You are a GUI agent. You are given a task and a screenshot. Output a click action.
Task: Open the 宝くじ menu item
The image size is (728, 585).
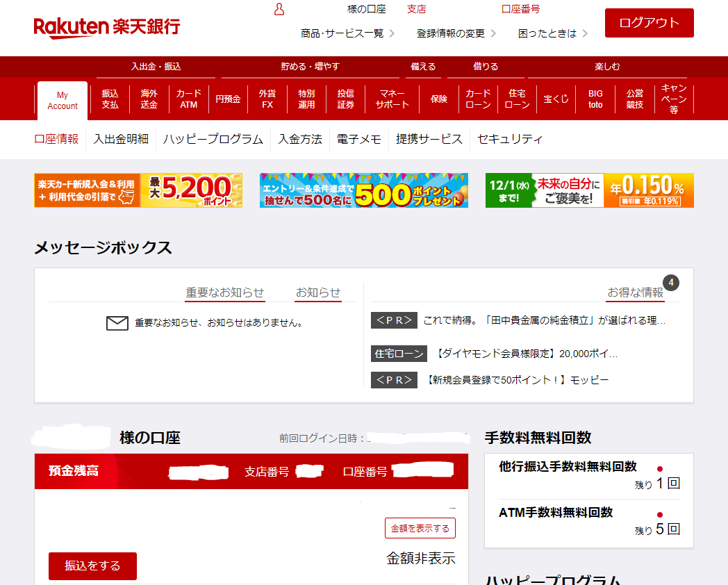pyautogui.click(x=556, y=99)
